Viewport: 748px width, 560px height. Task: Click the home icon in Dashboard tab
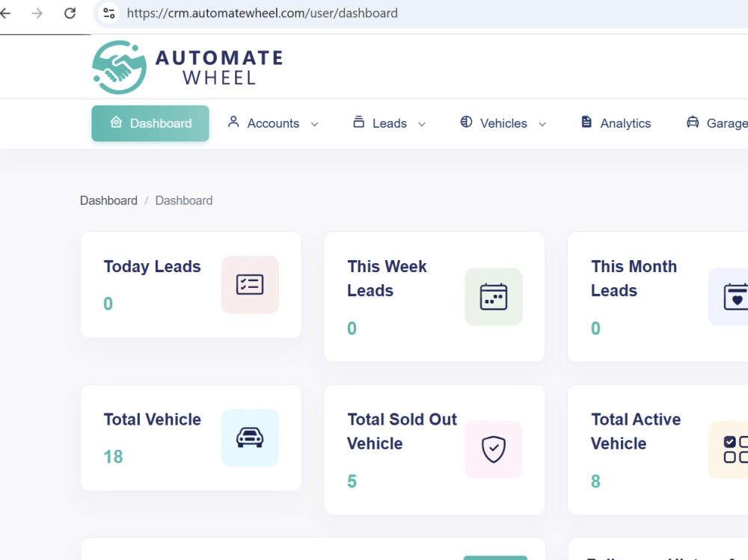point(116,122)
